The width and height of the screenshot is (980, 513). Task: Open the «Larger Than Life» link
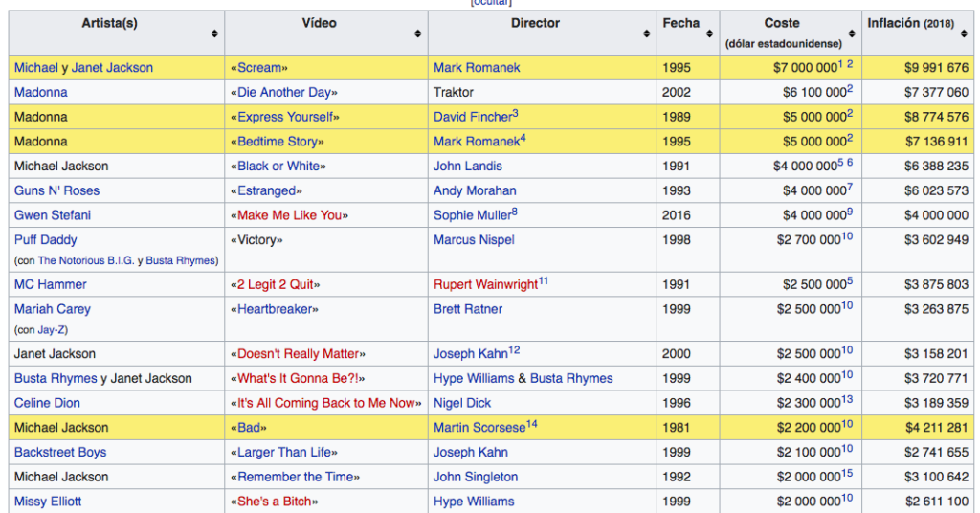tap(283, 453)
